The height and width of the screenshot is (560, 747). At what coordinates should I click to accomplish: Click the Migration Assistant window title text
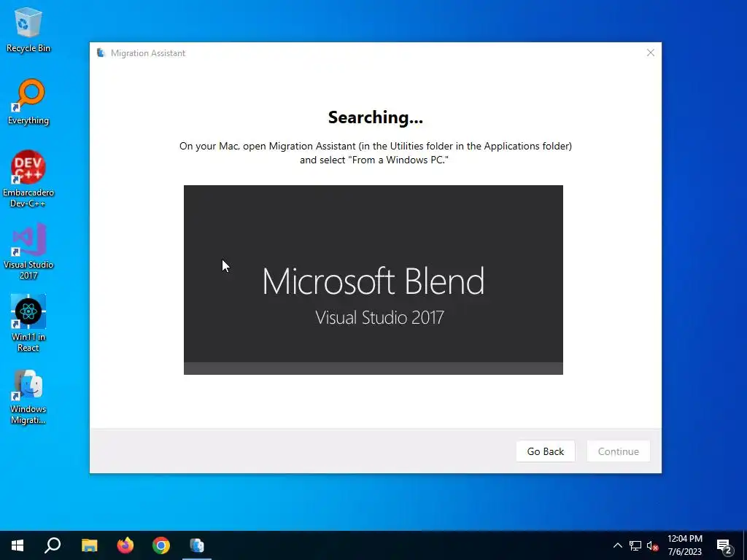coord(148,52)
